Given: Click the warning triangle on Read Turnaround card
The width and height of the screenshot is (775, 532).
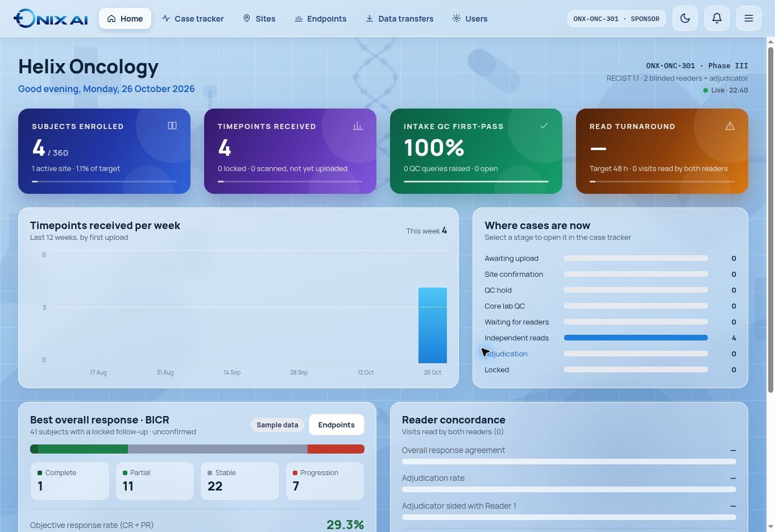Looking at the screenshot, I should point(730,126).
